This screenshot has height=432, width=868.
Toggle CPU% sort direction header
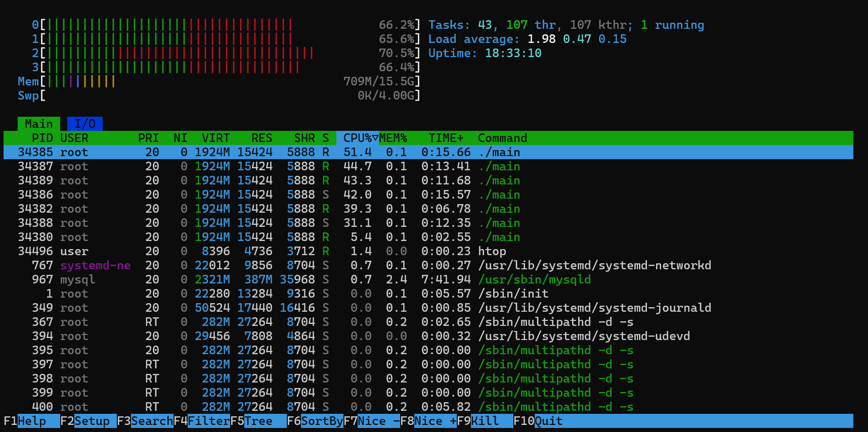pyautogui.click(x=358, y=138)
